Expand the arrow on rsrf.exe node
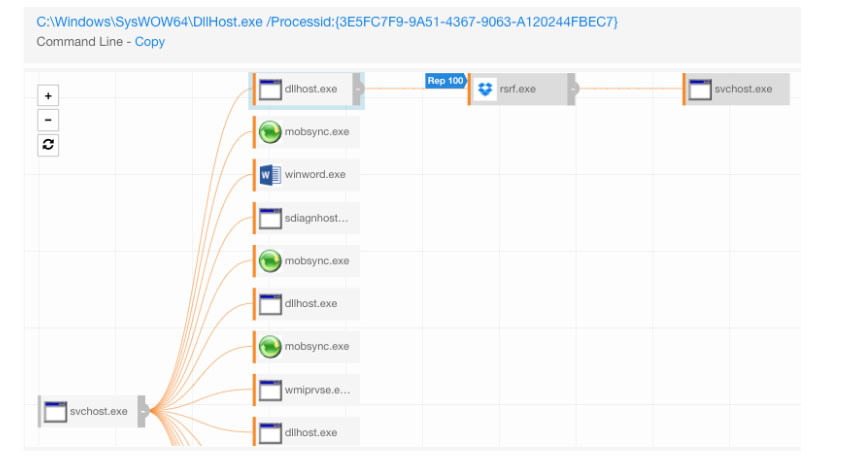This screenshot has width=845, height=458. (573, 89)
